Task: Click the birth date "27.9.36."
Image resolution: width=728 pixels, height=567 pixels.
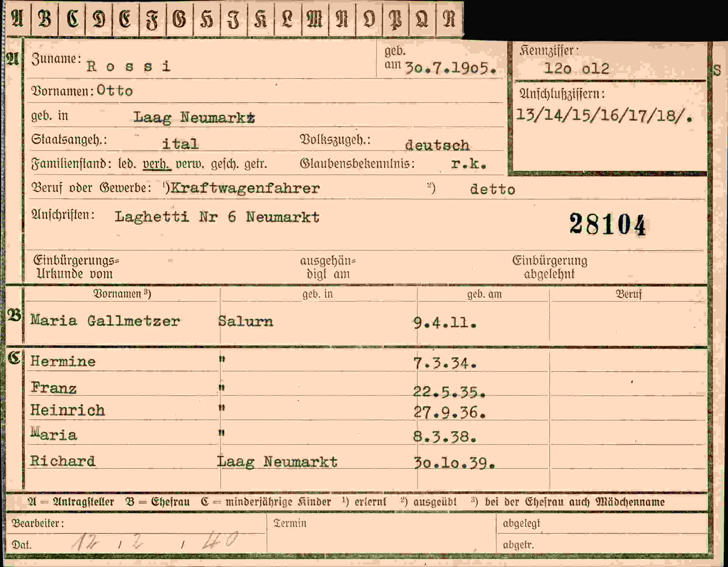Action: (449, 413)
